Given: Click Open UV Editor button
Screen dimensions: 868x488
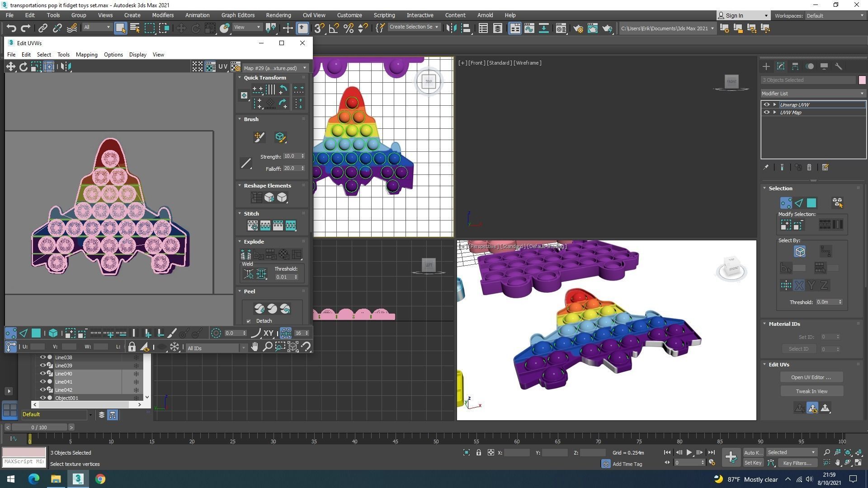Looking at the screenshot, I should [x=811, y=377].
